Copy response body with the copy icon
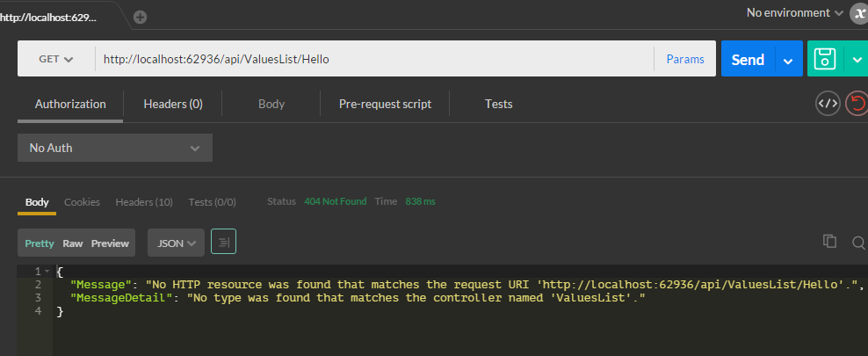This screenshot has height=356, width=868. 828,242
